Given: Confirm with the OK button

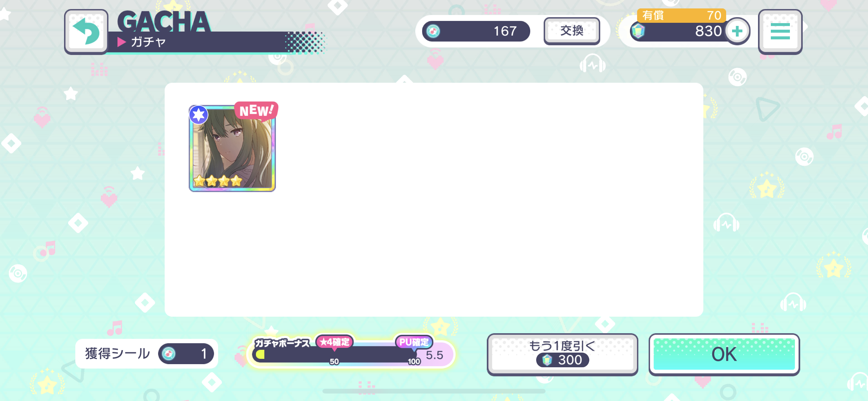Looking at the screenshot, I should (x=724, y=354).
